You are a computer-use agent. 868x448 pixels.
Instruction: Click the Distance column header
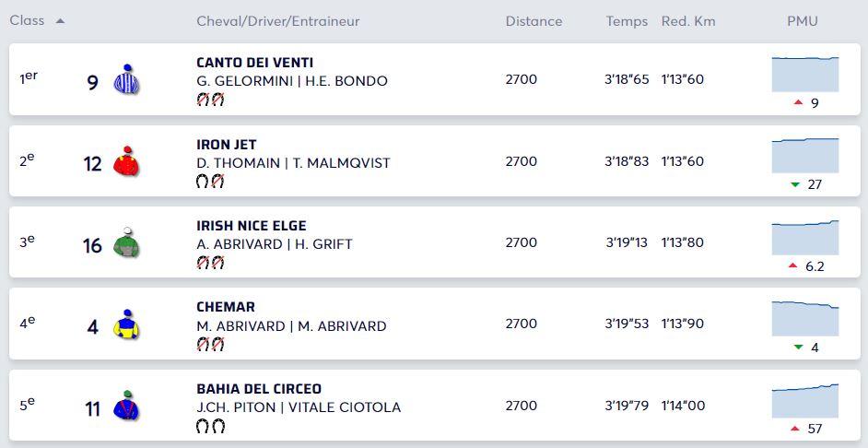(x=534, y=21)
